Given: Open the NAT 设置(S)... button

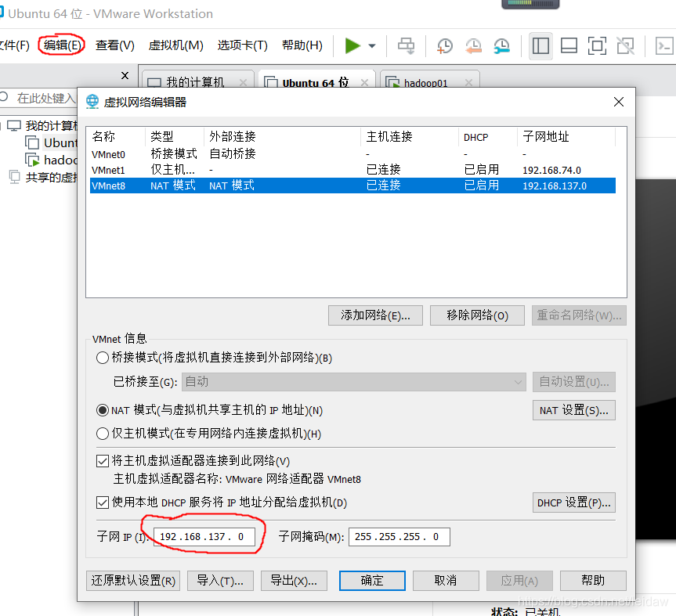Looking at the screenshot, I should tap(574, 410).
